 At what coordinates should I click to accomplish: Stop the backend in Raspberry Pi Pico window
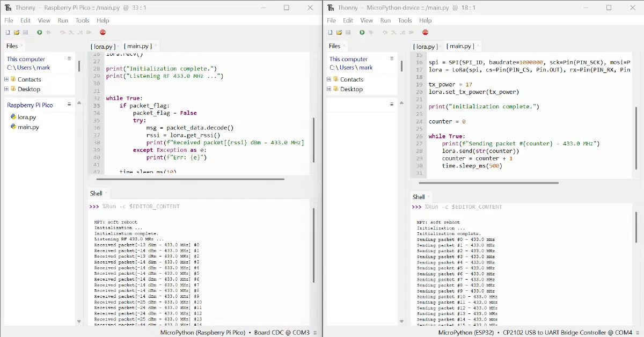coord(103,33)
